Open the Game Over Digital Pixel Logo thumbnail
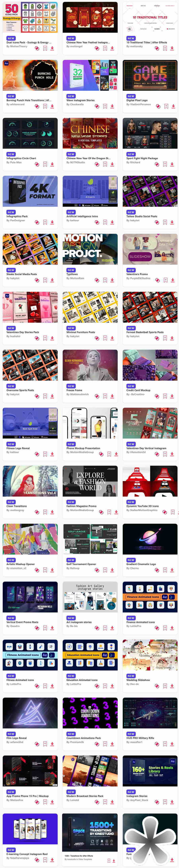The height and width of the screenshot is (868, 179). (150, 75)
